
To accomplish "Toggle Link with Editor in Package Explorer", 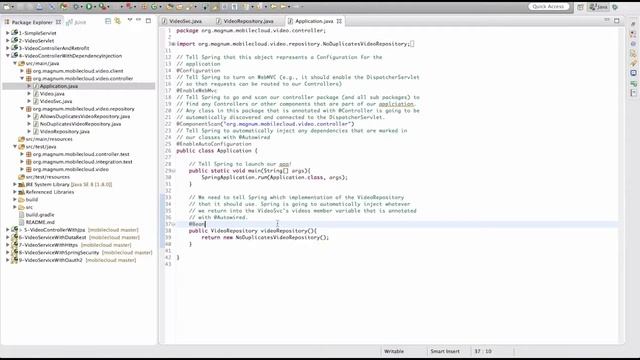I will pyautogui.click(x=118, y=21).
